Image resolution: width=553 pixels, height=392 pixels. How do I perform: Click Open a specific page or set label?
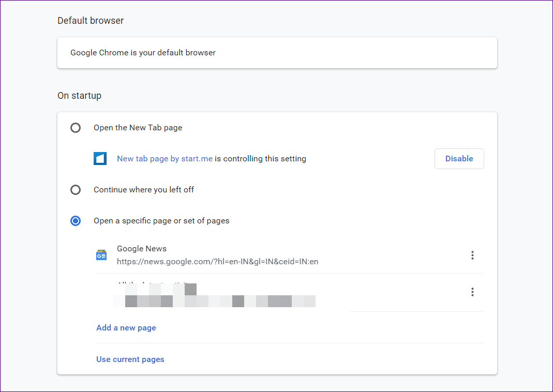coord(161,221)
